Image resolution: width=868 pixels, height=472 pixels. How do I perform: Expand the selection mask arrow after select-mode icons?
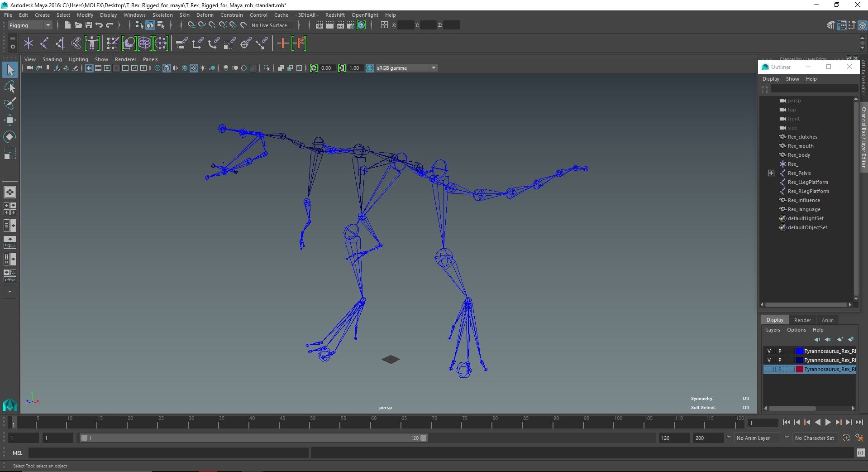coord(171,25)
